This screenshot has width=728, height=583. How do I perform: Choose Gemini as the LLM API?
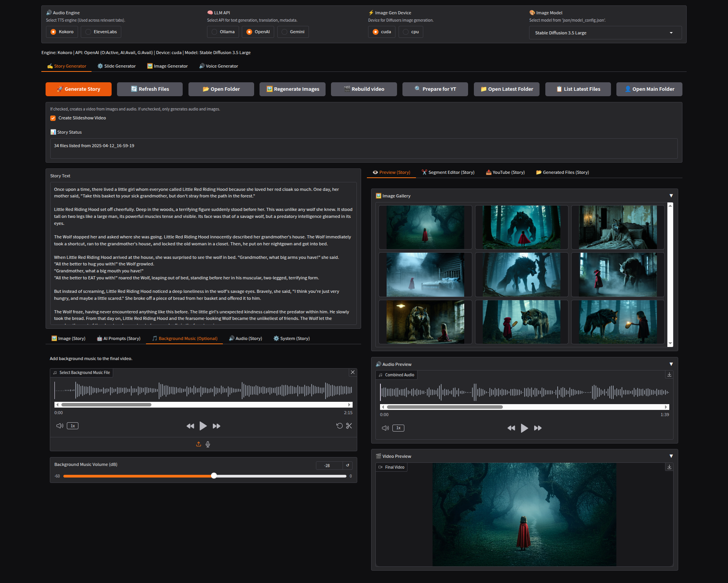coord(293,32)
